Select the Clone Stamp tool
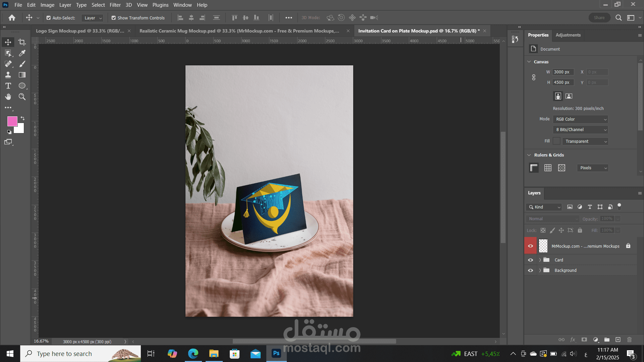The image size is (644, 362). tap(8, 75)
